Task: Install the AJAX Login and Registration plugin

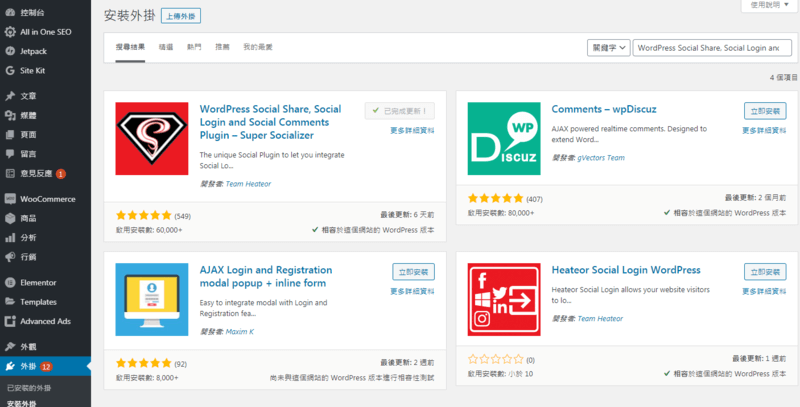Action: pyautogui.click(x=413, y=271)
